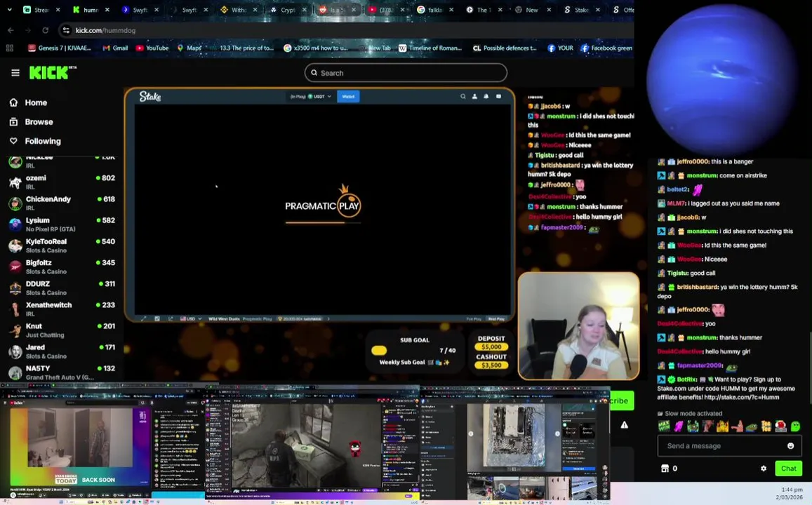
Task: Click the stake.com affiliate link in chat
Action: point(742,398)
